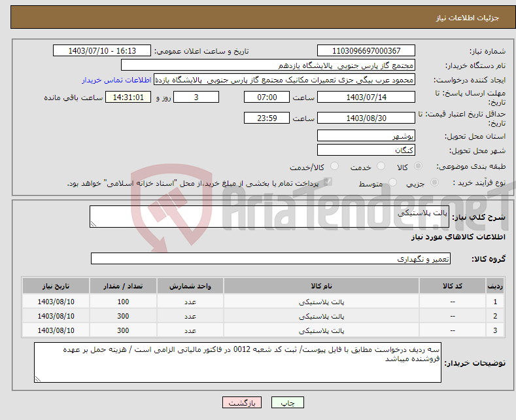Click the چاپ (print) button
The width and height of the screenshot is (516, 420).
pyautogui.click(x=287, y=402)
